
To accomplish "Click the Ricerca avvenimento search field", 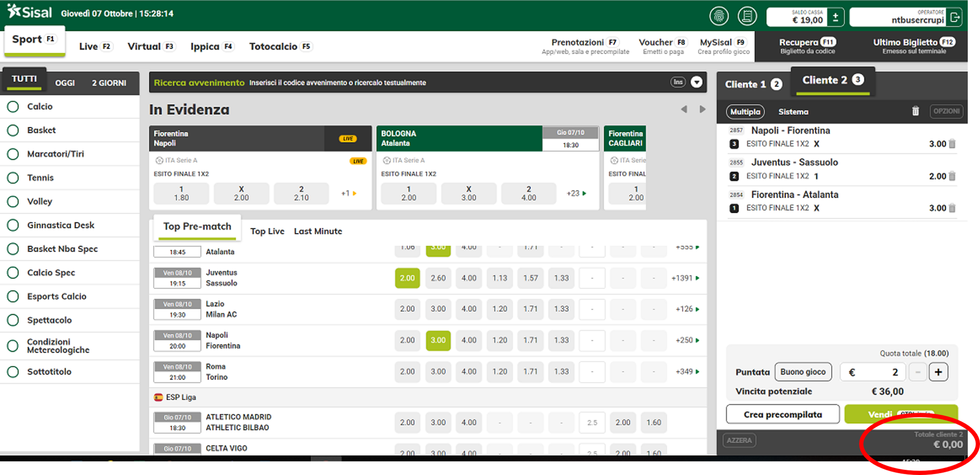I will [428, 82].
